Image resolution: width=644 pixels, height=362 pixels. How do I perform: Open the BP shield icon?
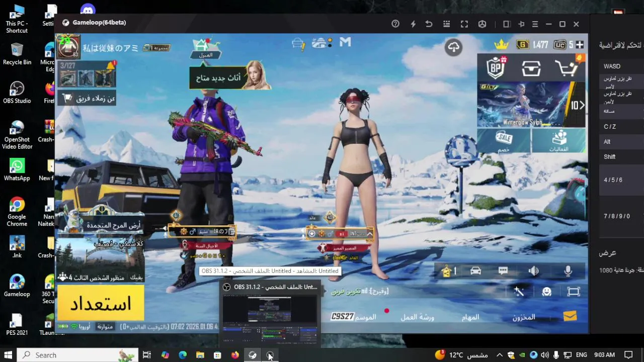496,67
